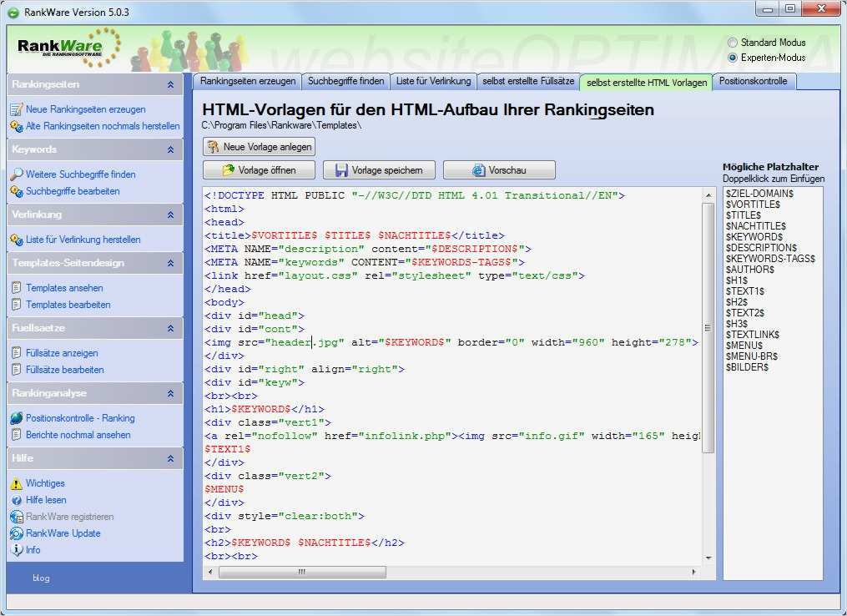Click the help icon beside Hilfe lesen
847x616 pixels.
[x=16, y=500]
